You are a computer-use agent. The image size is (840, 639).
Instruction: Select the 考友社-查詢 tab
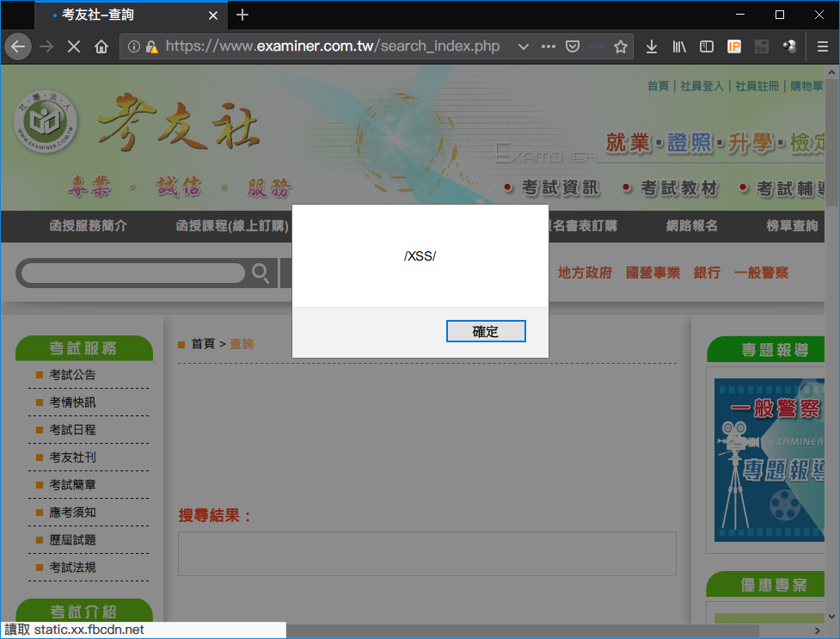coord(132,15)
